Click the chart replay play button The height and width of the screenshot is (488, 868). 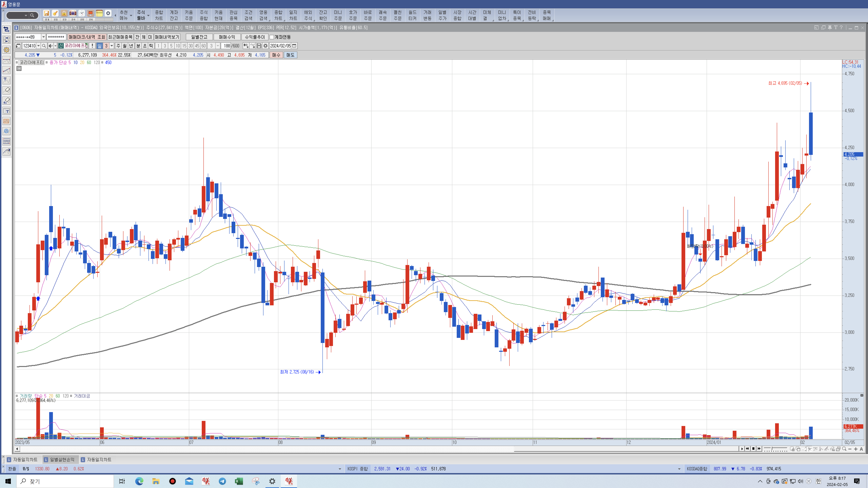point(742,449)
